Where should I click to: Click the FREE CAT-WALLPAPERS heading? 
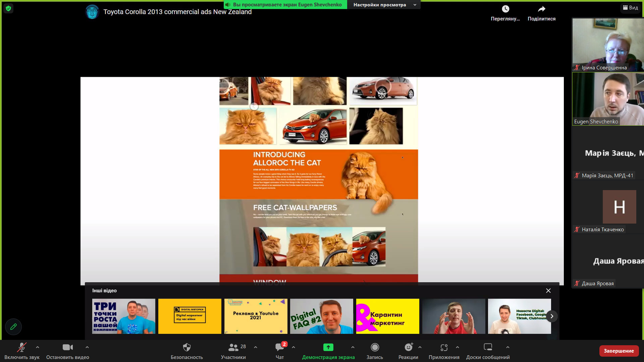(x=295, y=207)
